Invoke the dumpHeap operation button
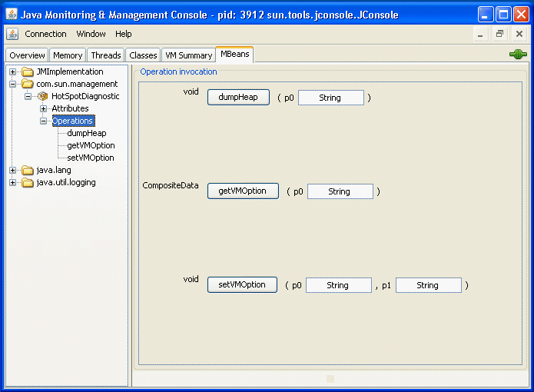 tap(238, 97)
